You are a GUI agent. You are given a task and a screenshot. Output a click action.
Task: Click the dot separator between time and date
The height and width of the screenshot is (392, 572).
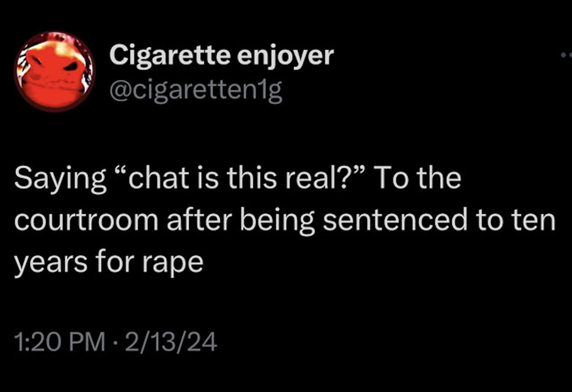tap(115, 342)
